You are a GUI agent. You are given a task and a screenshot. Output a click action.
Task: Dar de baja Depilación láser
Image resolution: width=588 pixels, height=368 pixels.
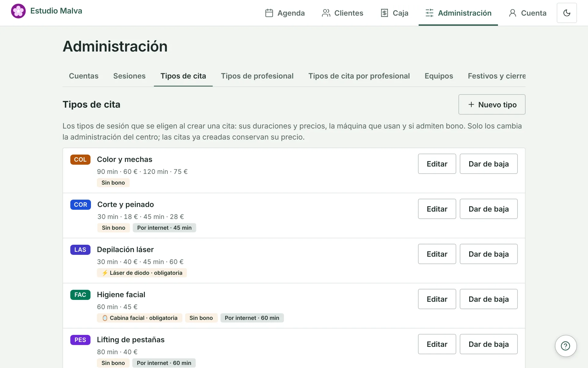[x=489, y=254]
